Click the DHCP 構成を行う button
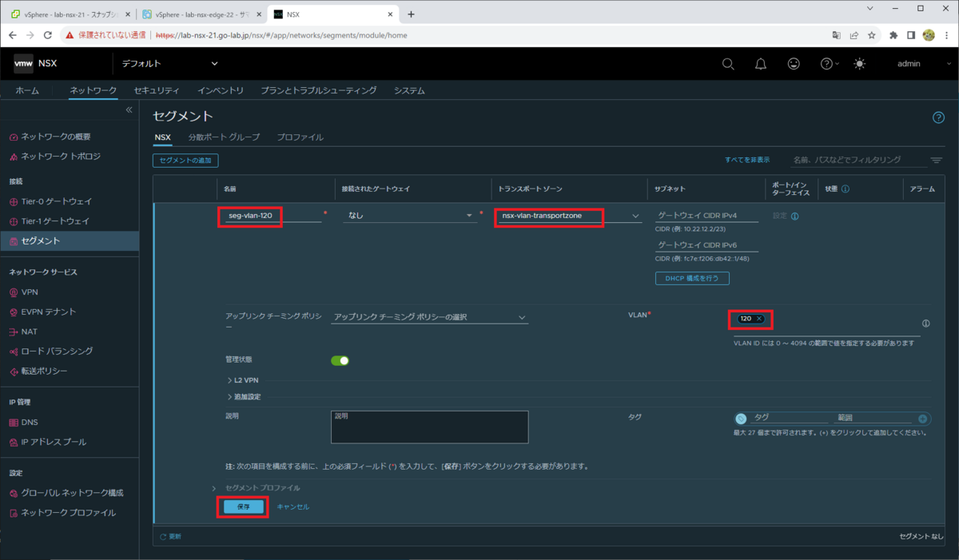This screenshot has width=959, height=560. [x=692, y=278]
